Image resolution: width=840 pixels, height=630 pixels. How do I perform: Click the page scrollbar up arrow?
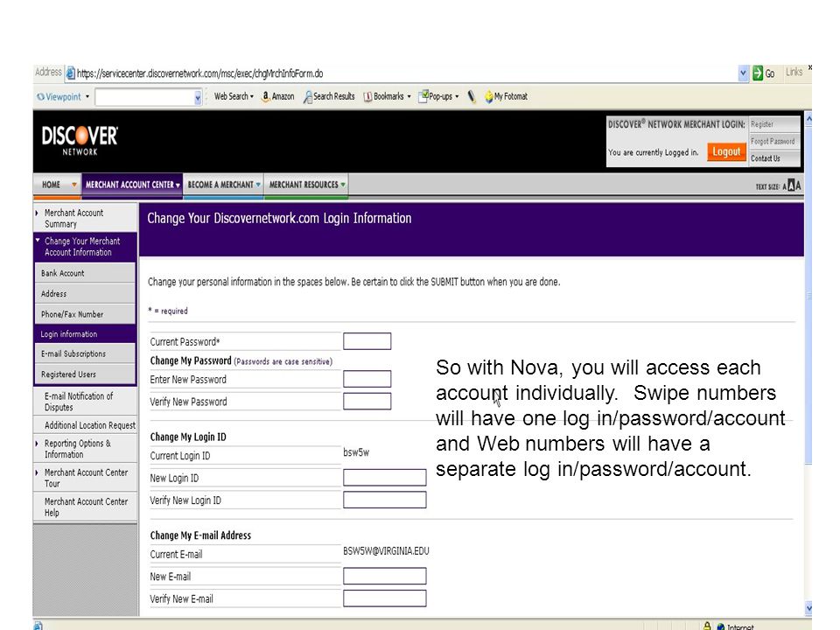click(808, 119)
